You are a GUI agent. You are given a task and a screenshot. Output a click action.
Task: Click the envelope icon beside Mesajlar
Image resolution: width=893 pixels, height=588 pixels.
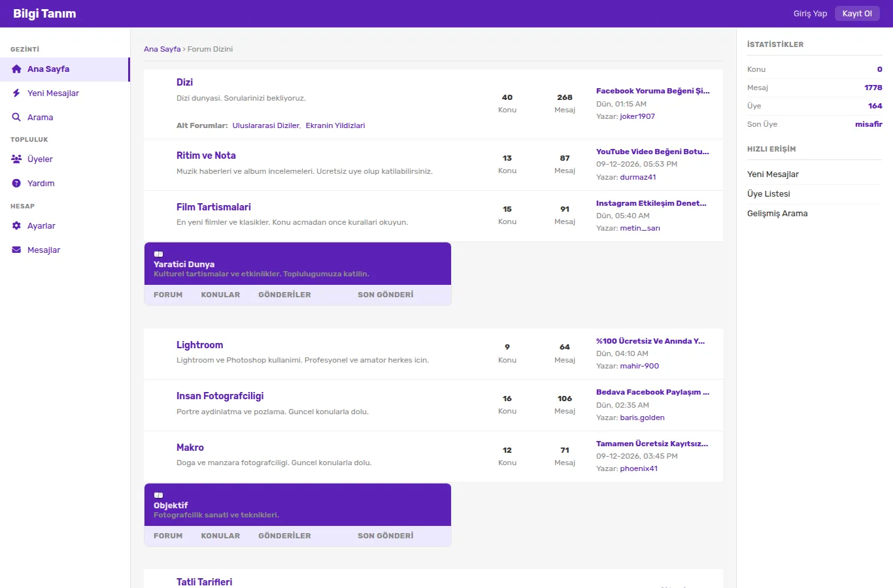(16, 250)
